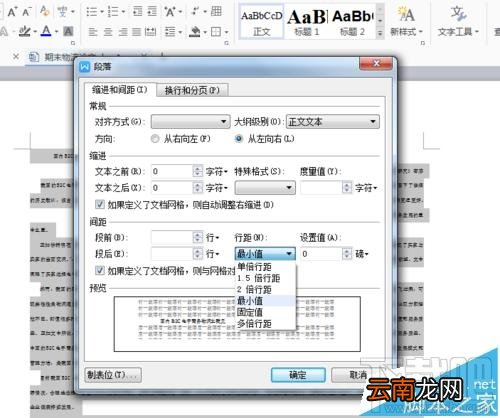Screen dimensions: 500x418
Task: Apply the Heading 1 (标题 1) style
Action: point(307,22)
